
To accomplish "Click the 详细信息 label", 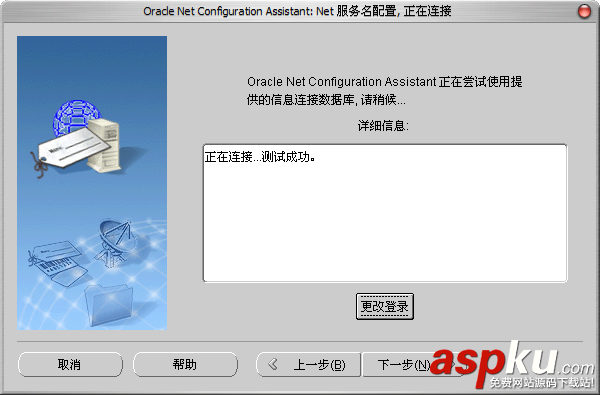I will pos(383,126).
